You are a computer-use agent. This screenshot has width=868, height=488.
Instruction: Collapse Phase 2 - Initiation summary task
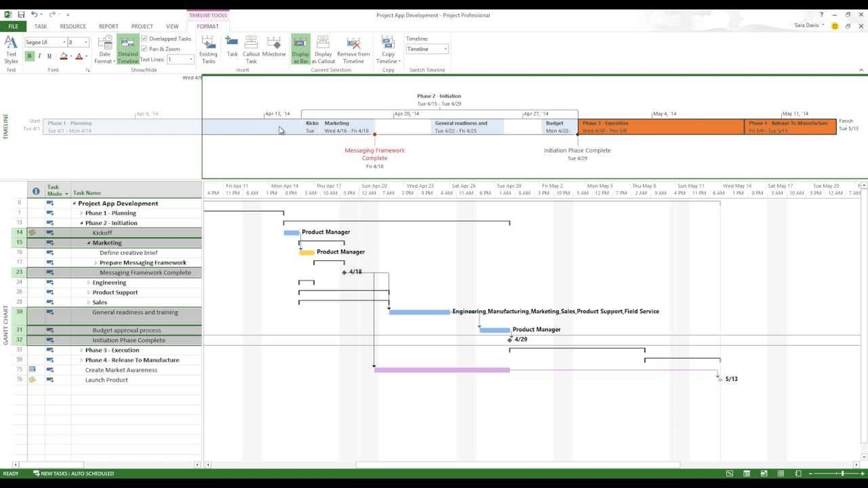[x=81, y=223]
